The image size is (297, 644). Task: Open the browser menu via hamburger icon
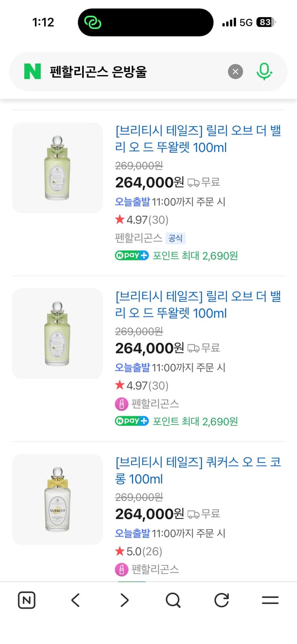tap(270, 600)
